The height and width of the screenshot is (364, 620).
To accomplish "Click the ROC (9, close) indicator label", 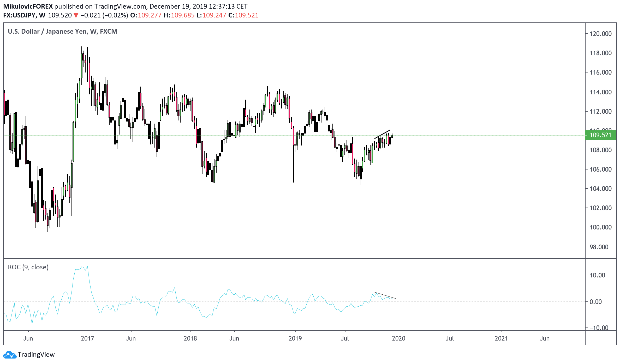I will 28,267.
